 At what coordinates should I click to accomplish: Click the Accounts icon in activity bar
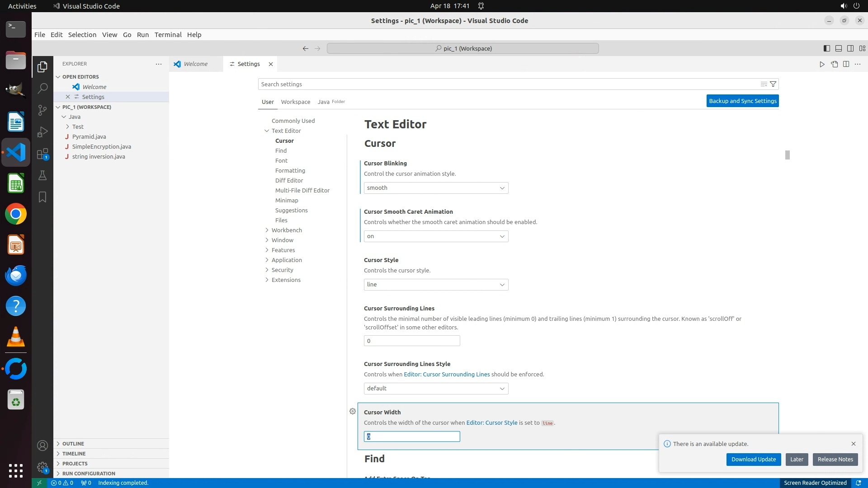coord(42,446)
